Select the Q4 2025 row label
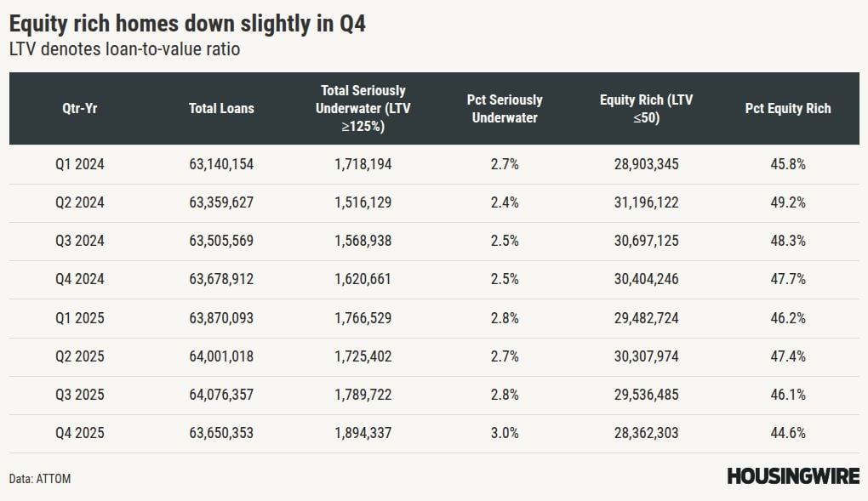Viewport: 868px width, 501px height. tap(79, 433)
